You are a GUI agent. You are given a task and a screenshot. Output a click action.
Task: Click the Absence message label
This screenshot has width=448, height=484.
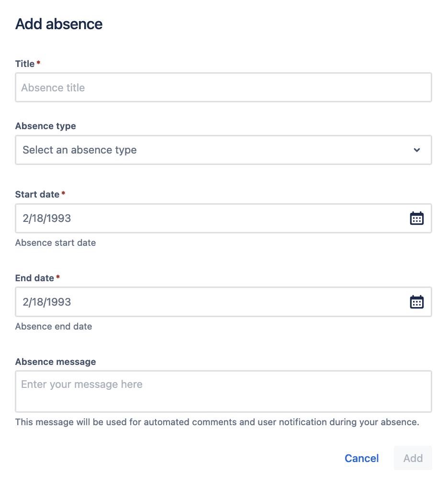(x=56, y=362)
